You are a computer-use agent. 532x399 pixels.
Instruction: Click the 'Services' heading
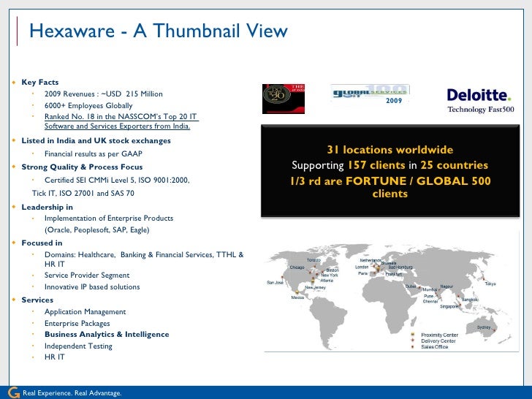37,300
